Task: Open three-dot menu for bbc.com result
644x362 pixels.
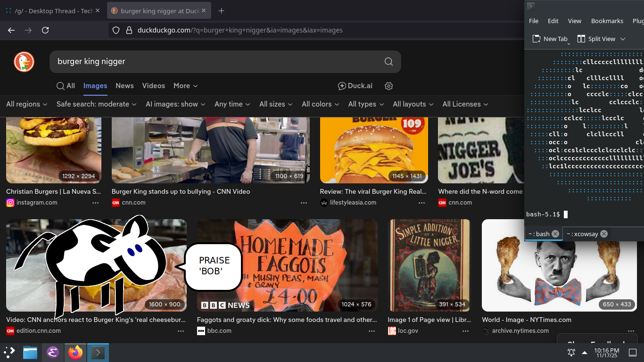Action: coord(372,331)
